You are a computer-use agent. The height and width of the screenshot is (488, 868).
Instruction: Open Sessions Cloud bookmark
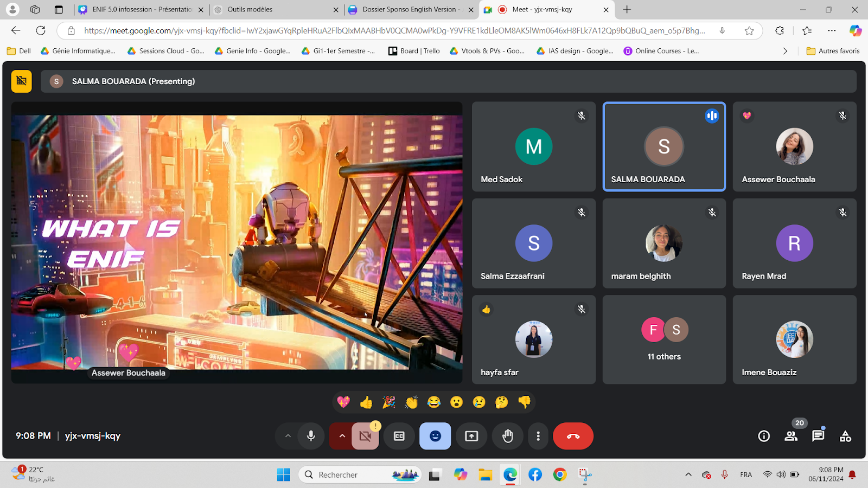pos(165,51)
